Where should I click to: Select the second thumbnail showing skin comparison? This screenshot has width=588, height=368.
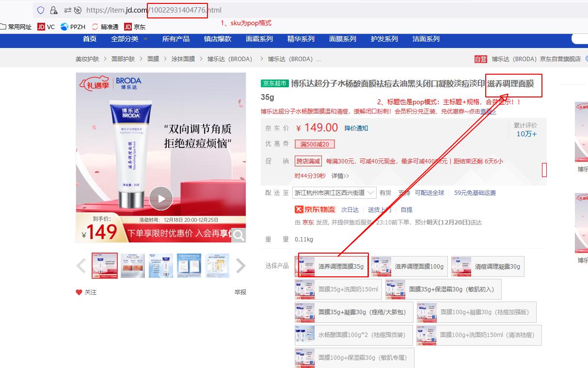pos(133,266)
